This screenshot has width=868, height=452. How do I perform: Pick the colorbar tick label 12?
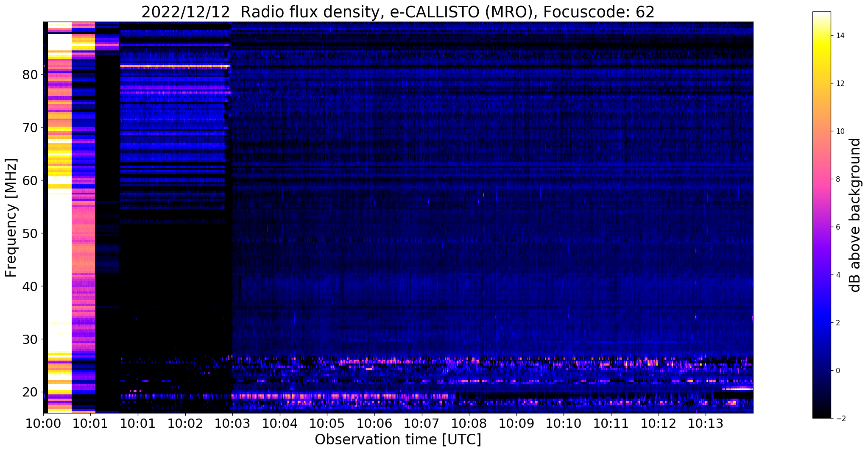coord(840,83)
